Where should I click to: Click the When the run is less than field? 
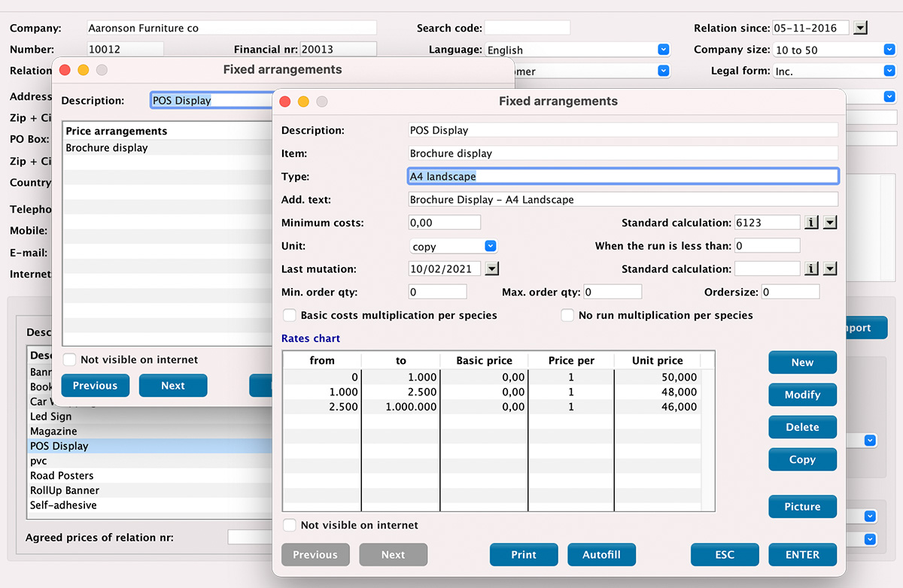point(767,246)
